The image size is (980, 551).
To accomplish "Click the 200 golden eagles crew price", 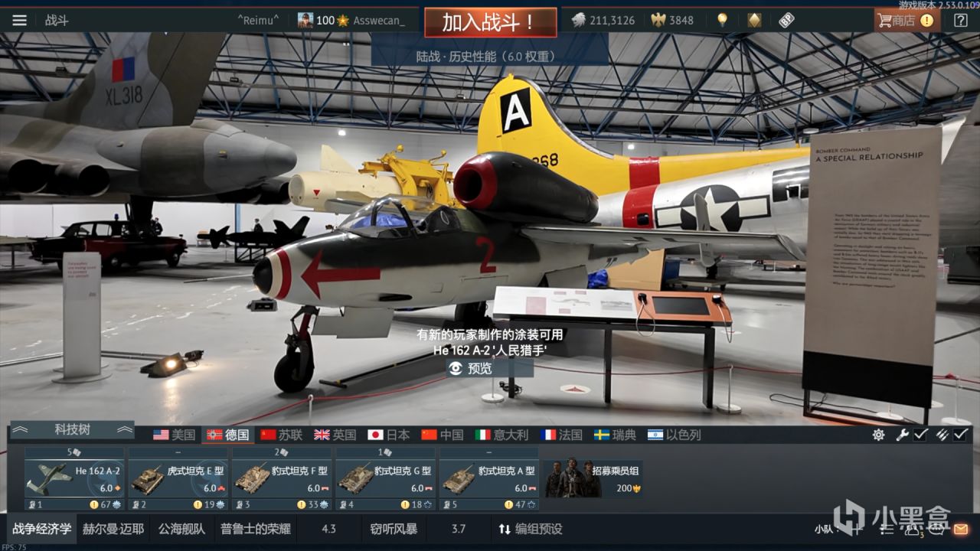I will pos(628,488).
